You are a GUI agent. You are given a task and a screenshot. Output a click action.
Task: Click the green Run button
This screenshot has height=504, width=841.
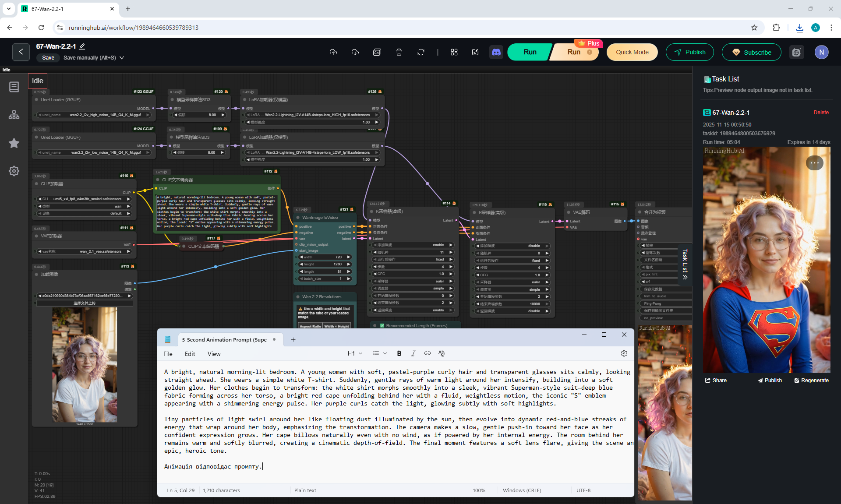(x=530, y=52)
